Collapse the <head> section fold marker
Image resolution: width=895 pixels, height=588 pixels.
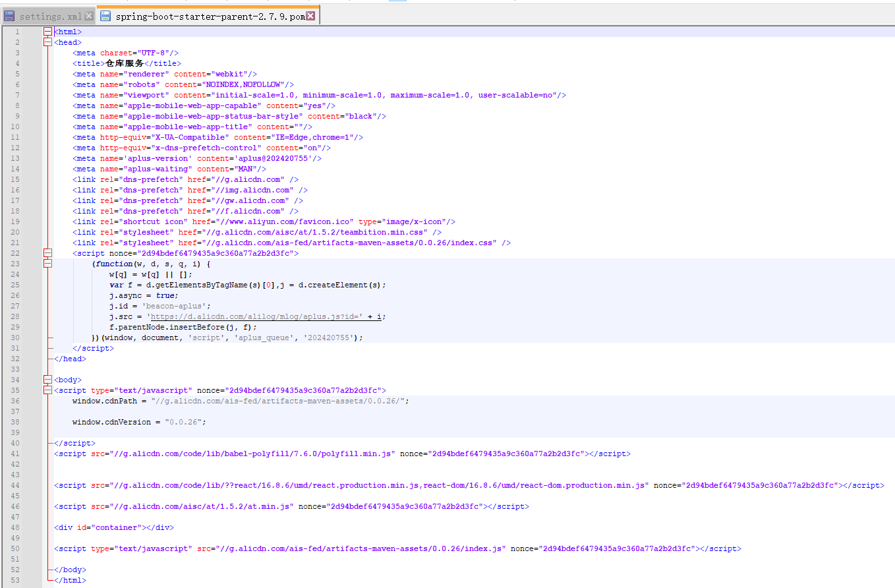pos(46,42)
